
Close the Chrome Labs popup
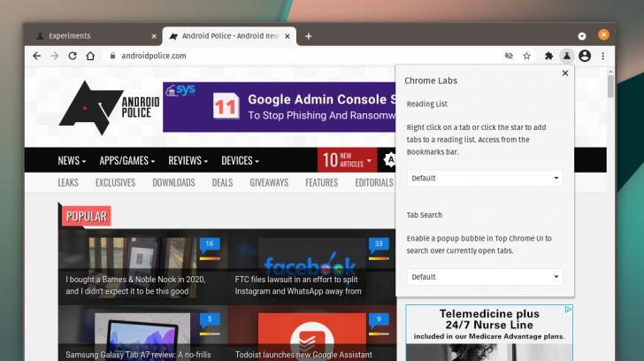565,73
